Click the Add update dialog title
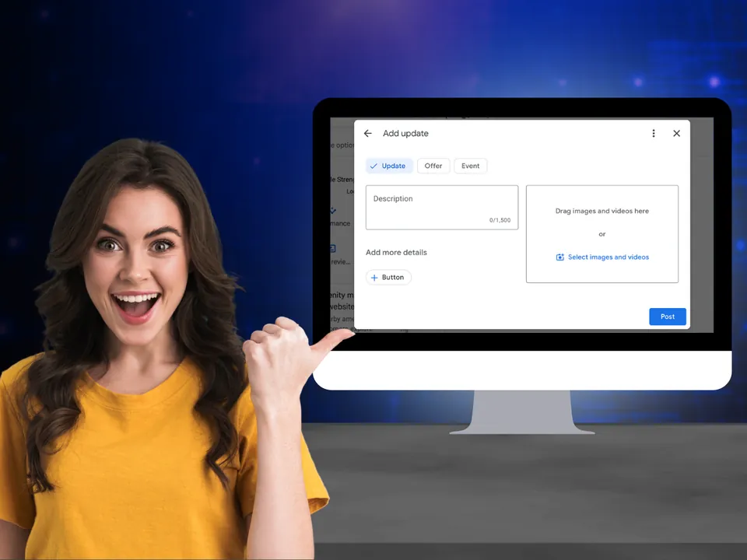The width and height of the screenshot is (747, 560). coord(405,133)
